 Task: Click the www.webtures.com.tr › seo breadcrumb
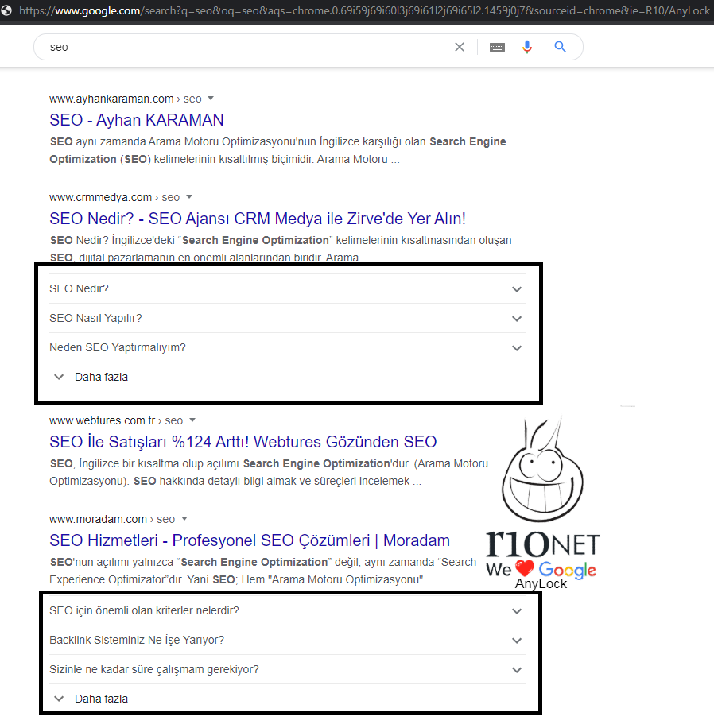116,420
